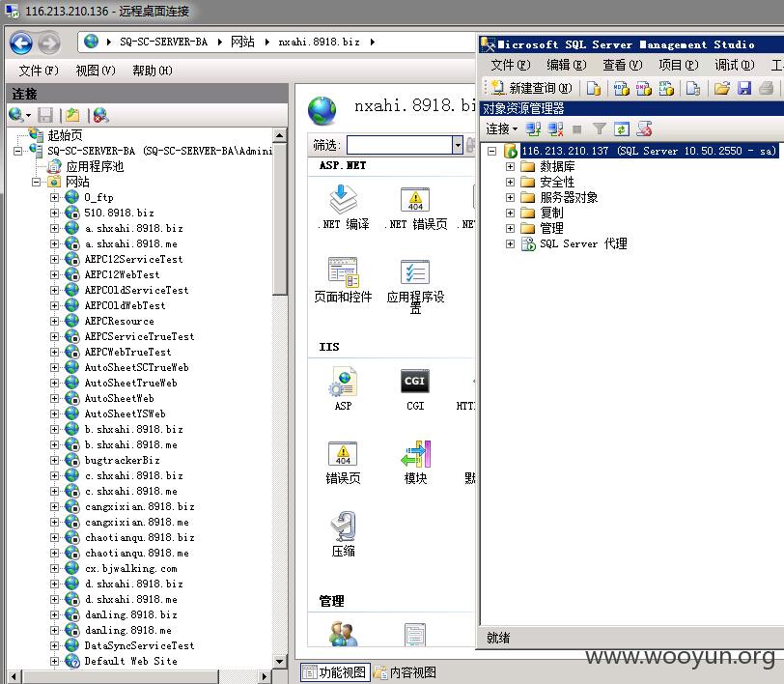Open the ASP feature icon
The width and height of the screenshot is (784, 684).
point(344,388)
